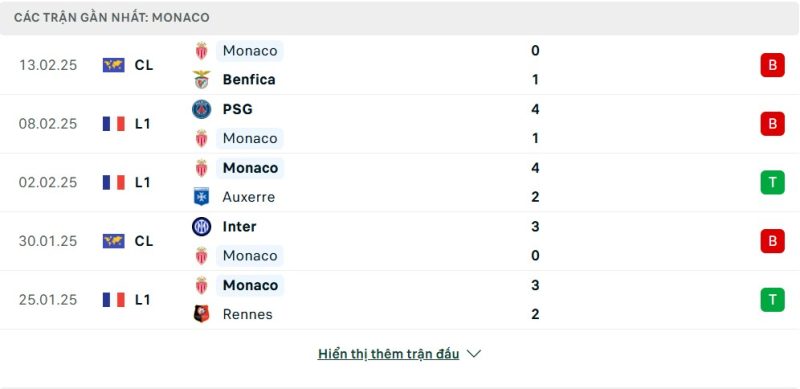
Task: Click the green T badge for Auxerre match
Action: [x=772, y=182]
